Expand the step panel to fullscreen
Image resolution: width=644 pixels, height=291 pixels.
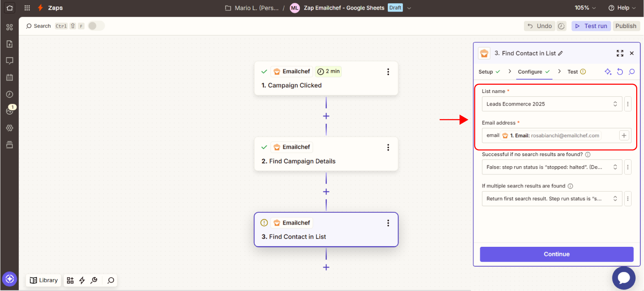(620, 53)
